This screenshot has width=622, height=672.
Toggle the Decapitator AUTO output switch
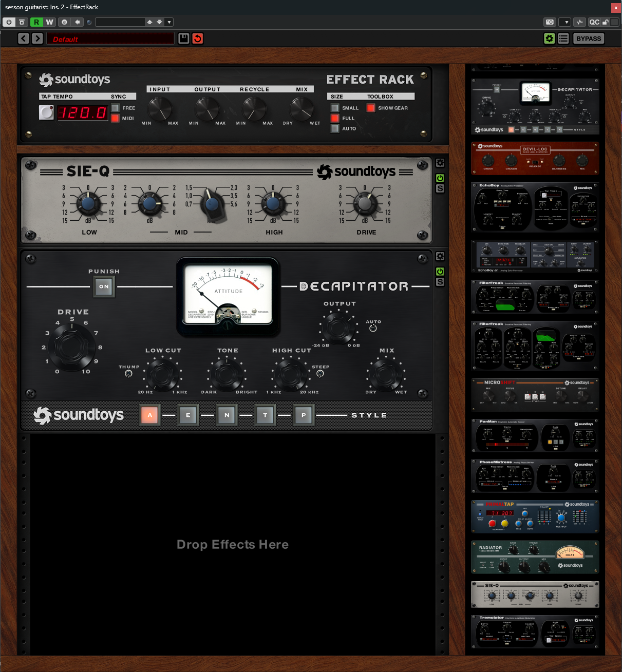[x=373, y=329]
